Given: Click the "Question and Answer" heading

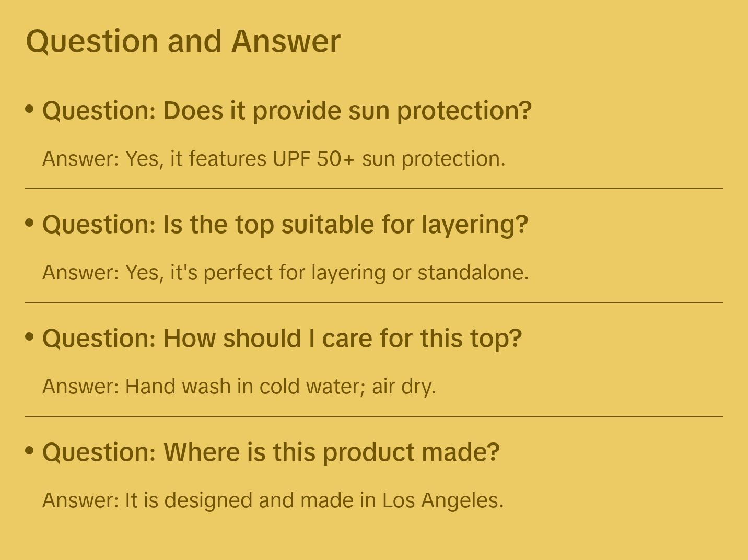Looking at the screenshot, I should click(183, 41).
